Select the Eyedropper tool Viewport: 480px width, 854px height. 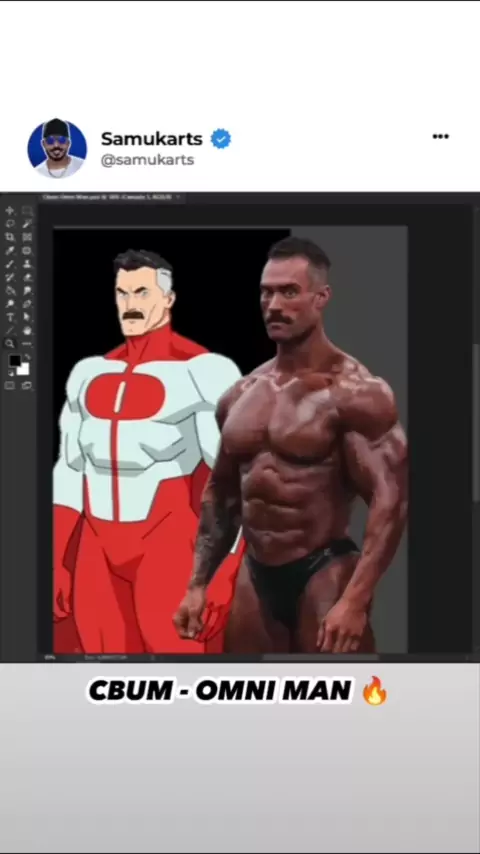coord(9,251)
